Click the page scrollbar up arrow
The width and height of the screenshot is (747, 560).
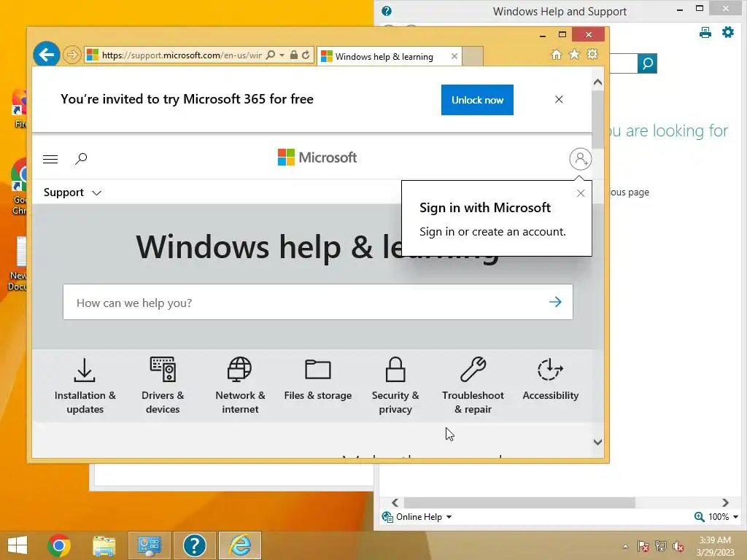click(598, 82)
